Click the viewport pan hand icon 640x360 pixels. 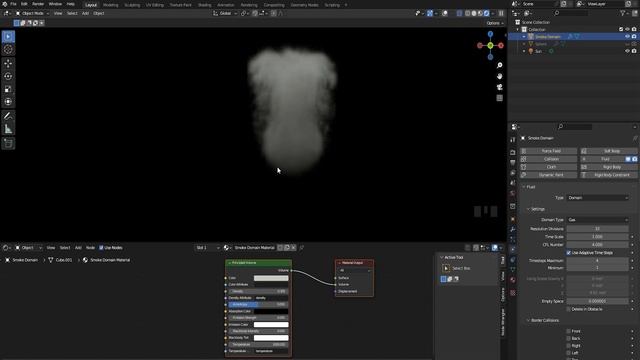(x=500, y=76)
